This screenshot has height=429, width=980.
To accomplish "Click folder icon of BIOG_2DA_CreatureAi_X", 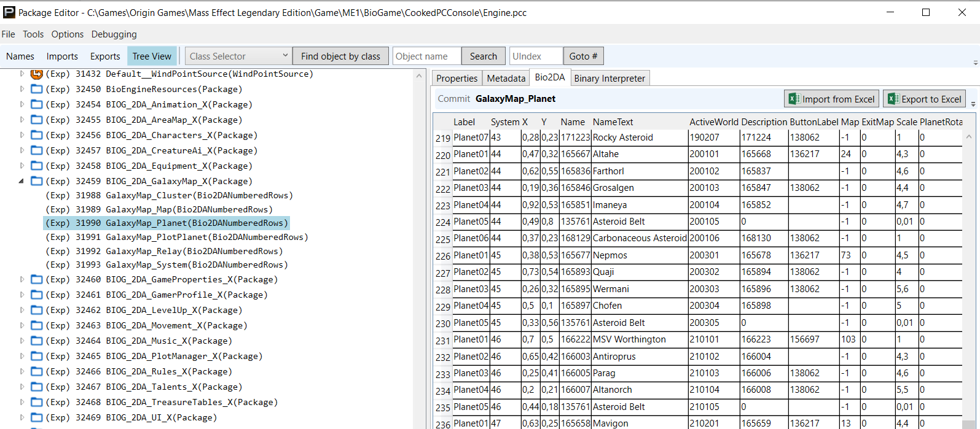I will (x=37, y=150).
